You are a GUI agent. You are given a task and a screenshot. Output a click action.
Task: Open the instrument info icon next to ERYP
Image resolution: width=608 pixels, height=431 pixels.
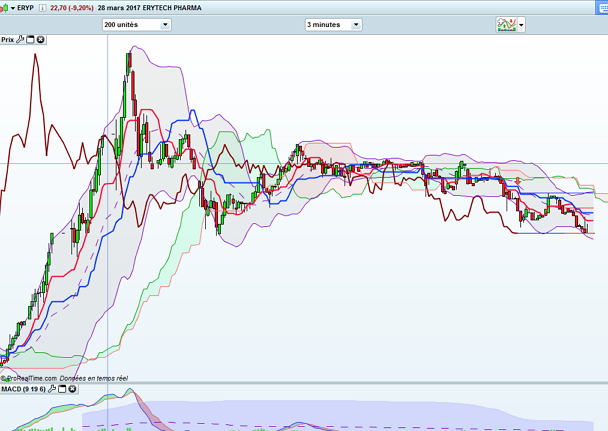click(x=43, y=8)
